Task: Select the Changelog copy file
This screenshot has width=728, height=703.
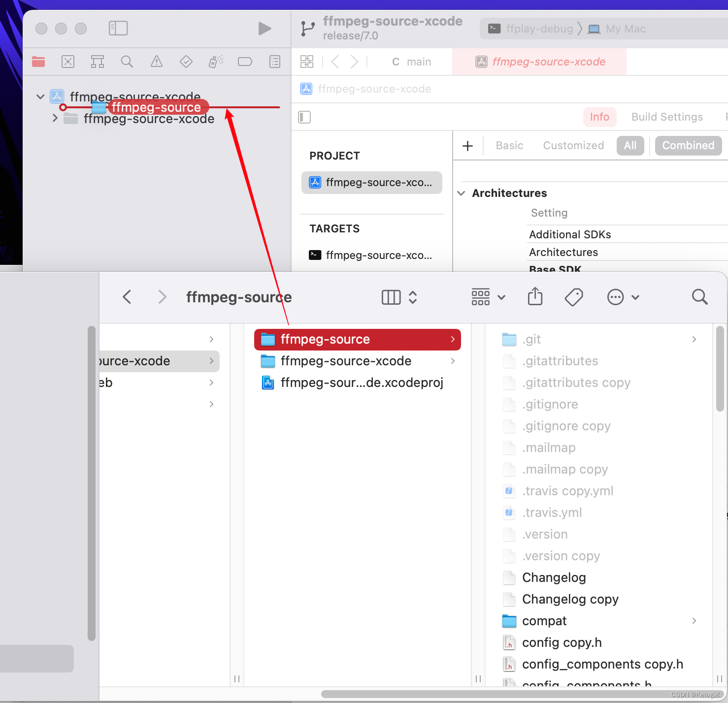Action: [x=599, y=599]
